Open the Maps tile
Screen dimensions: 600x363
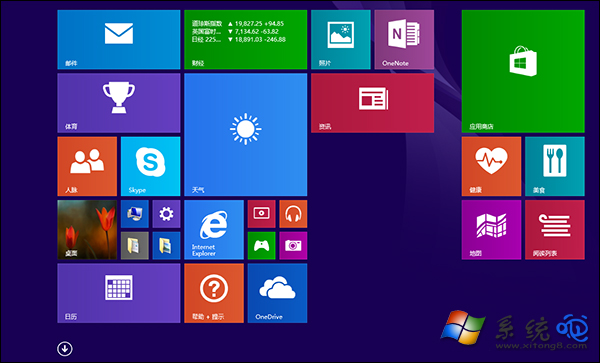point(491,230)
